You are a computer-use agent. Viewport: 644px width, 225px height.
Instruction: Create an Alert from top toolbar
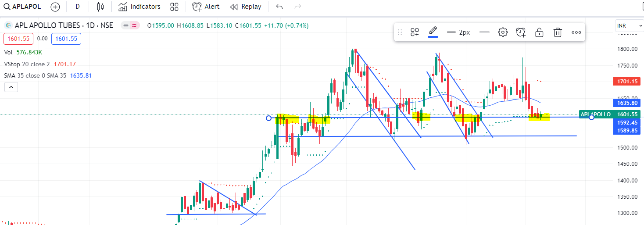(x=206, y=7)
